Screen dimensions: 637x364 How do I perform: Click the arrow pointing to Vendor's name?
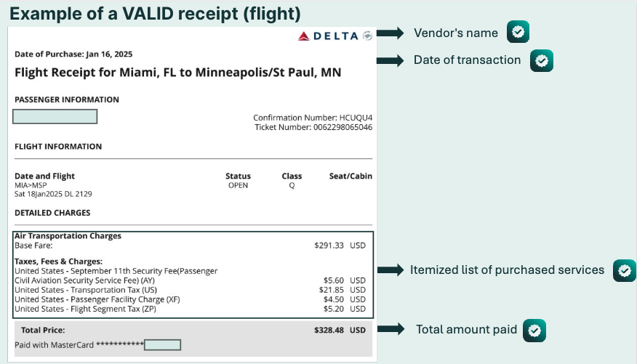pos(390,33)
